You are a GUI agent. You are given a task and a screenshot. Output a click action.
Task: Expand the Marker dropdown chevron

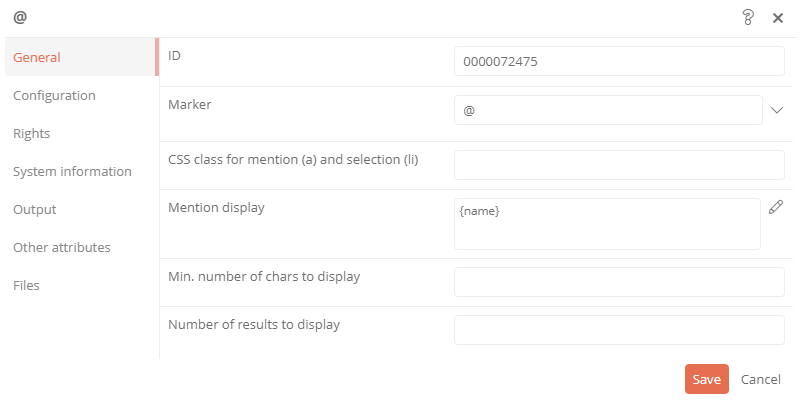pyautogui.click(x=777, y=110)
